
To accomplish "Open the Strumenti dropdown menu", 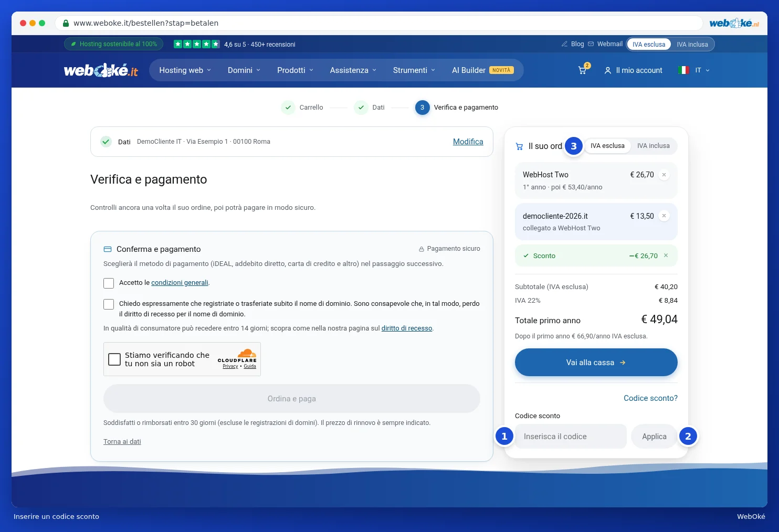I will pos(414,70).
